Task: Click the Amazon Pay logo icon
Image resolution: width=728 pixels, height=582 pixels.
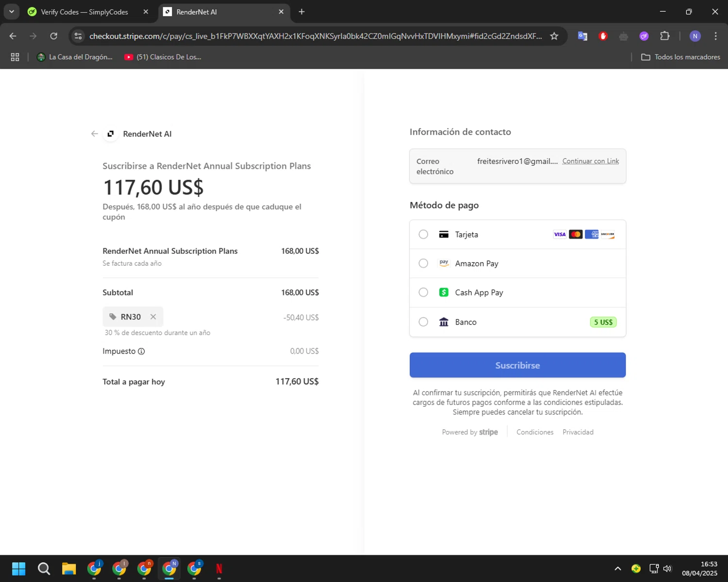Action: point(444,263)
